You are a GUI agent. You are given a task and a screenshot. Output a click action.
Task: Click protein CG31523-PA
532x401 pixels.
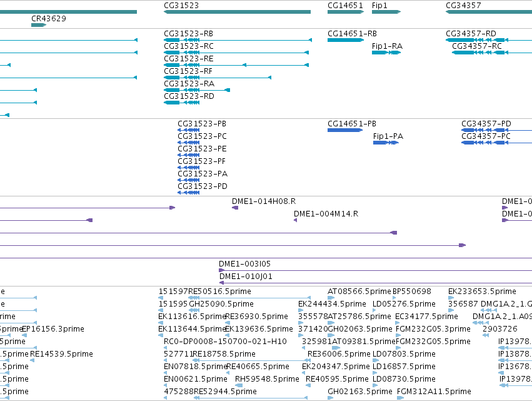(x=203, y=174)
